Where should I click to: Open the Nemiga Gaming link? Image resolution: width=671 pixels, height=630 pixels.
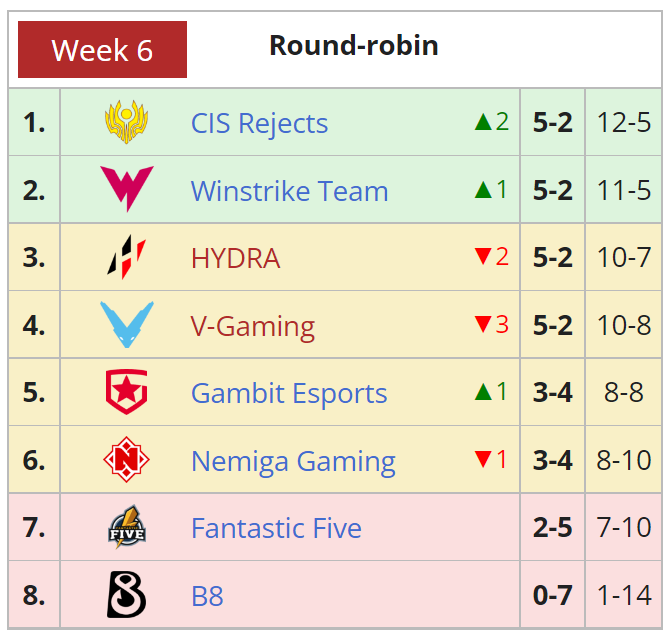pyautogui.click(x=293, y=462)
